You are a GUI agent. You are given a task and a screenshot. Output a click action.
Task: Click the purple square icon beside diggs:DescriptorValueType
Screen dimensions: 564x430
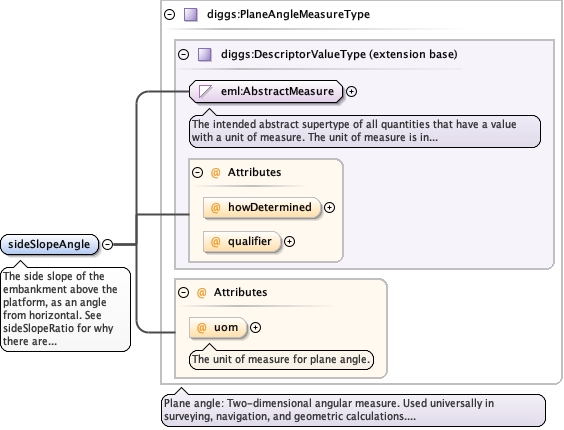205,55
